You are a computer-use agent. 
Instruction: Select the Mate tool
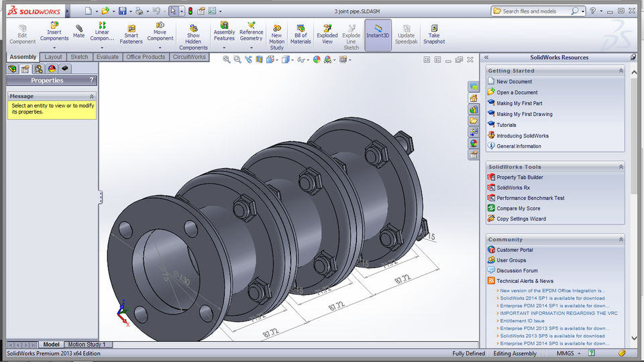(x=78, y=32)
